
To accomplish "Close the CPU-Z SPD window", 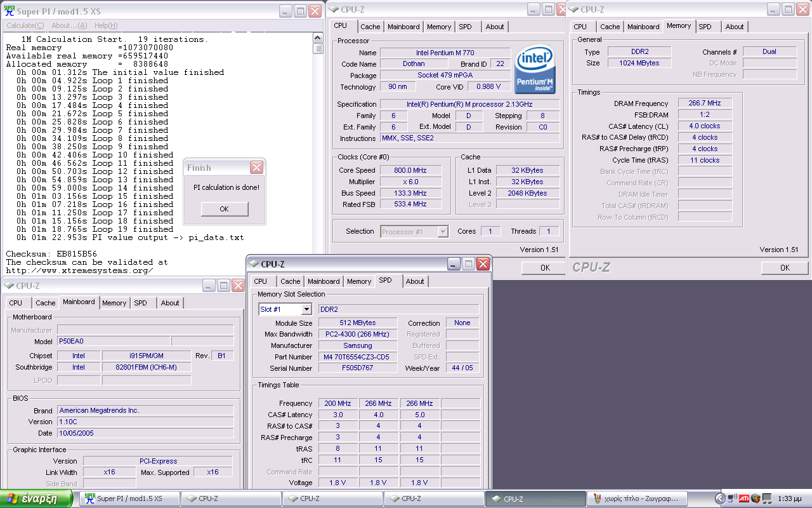I will click(483, 264).
